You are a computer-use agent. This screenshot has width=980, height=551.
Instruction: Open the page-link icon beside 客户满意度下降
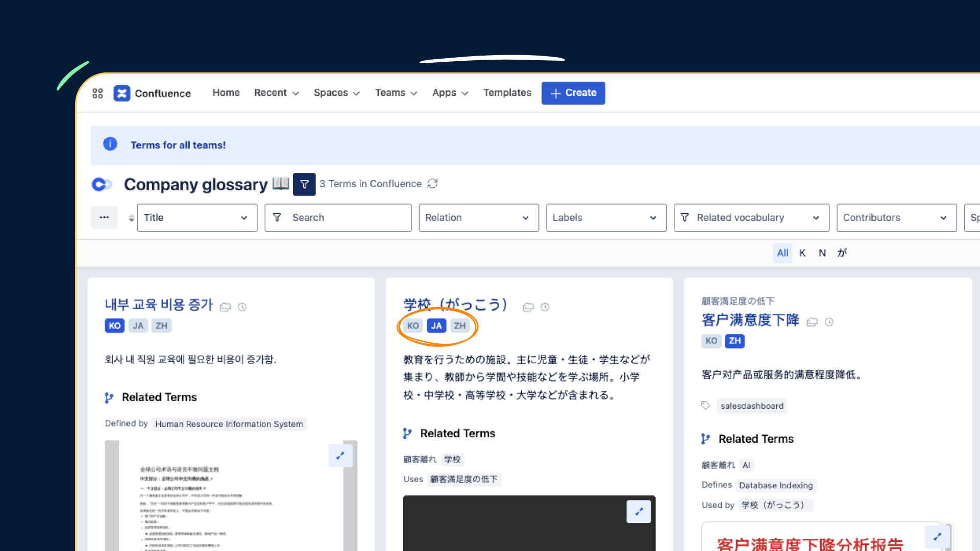[812, 322]
